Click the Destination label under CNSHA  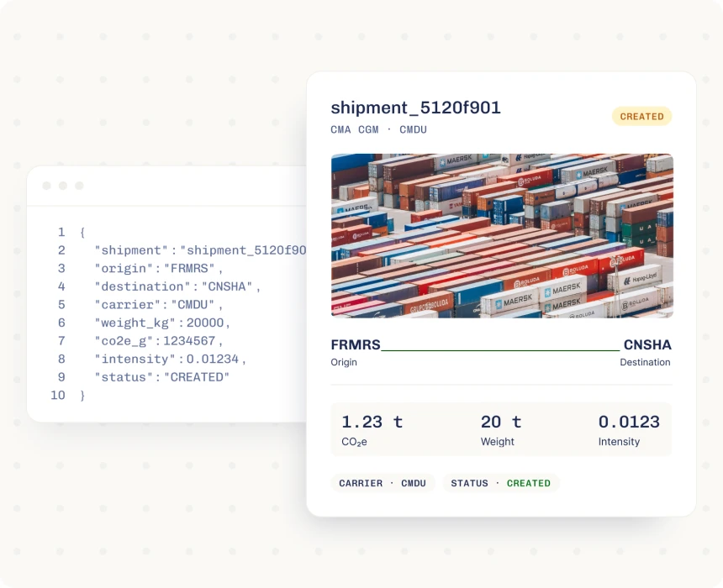(x=645, y=362)
